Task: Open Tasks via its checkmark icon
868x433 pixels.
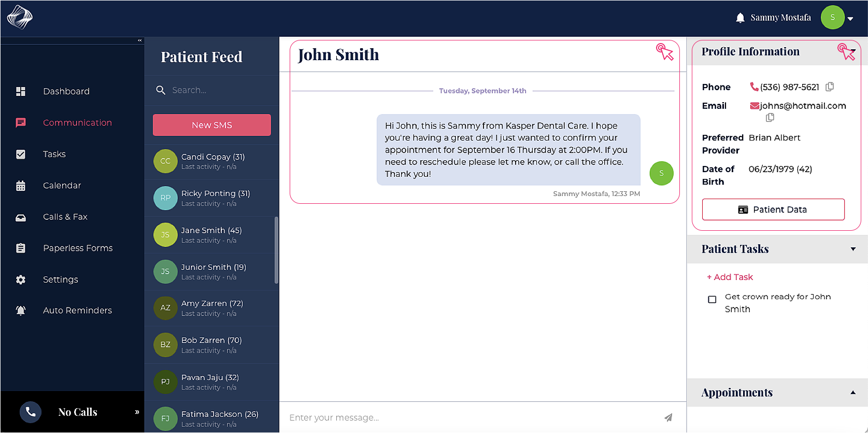Action: pos(21,154)
